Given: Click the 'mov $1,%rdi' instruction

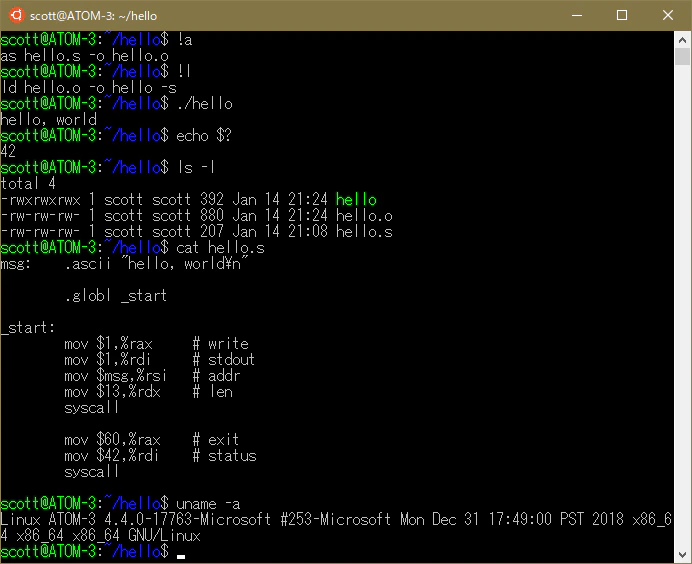Looking at the screenshot, I should [108, 360].
